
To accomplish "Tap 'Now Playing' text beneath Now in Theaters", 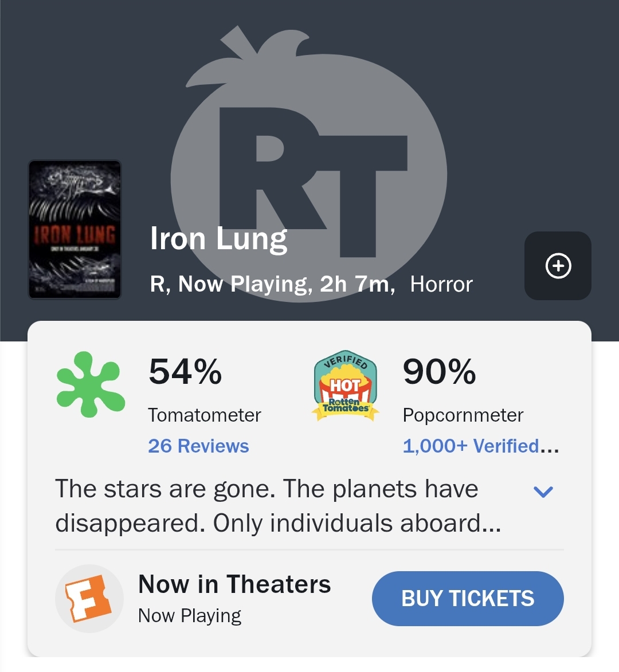I will click(x=190, y=616).
